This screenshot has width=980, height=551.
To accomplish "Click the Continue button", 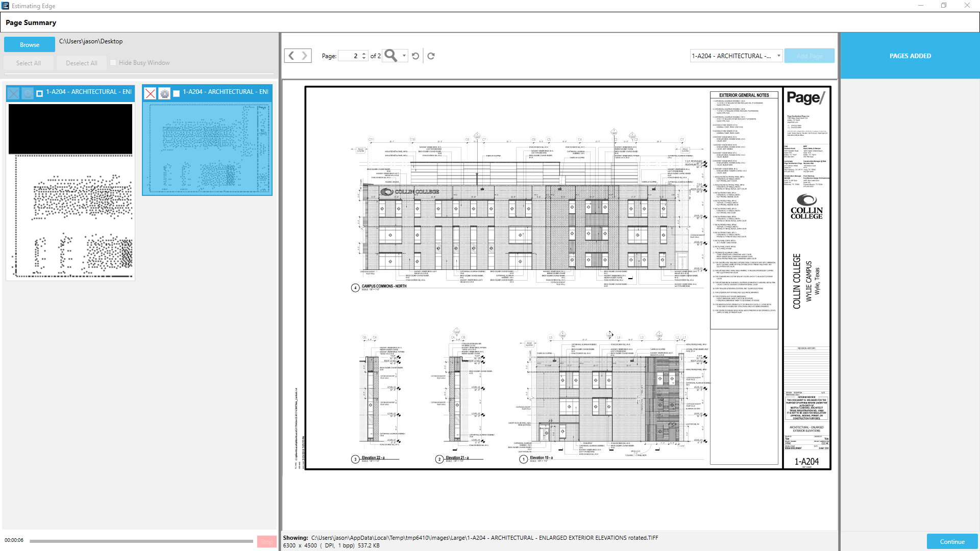I will click(952, 541).
